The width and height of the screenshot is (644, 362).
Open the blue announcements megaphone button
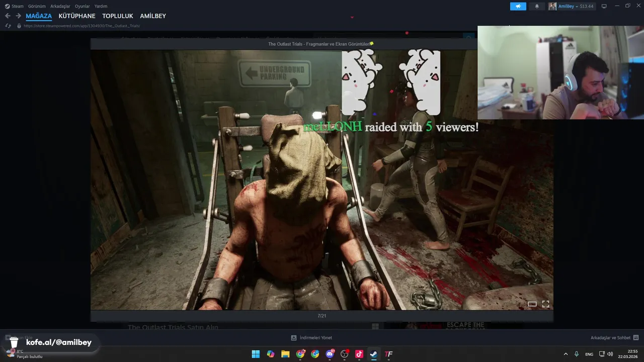518,6
